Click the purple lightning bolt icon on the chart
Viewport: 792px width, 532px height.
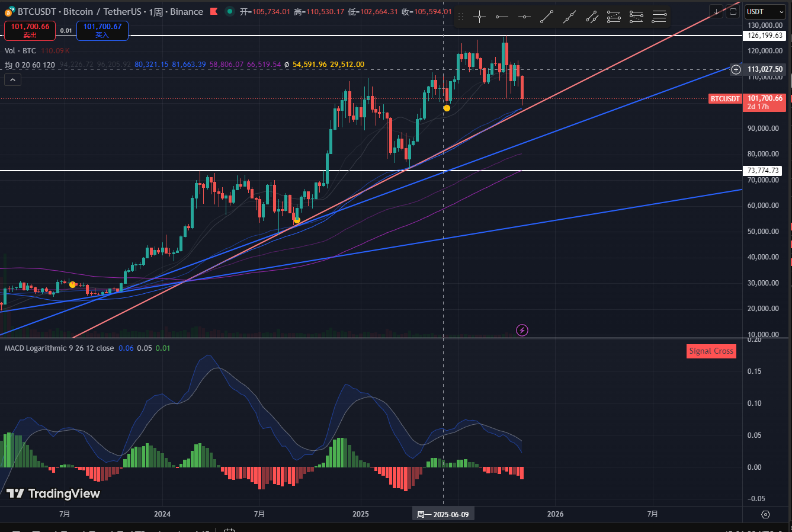[x=522, y=330]
